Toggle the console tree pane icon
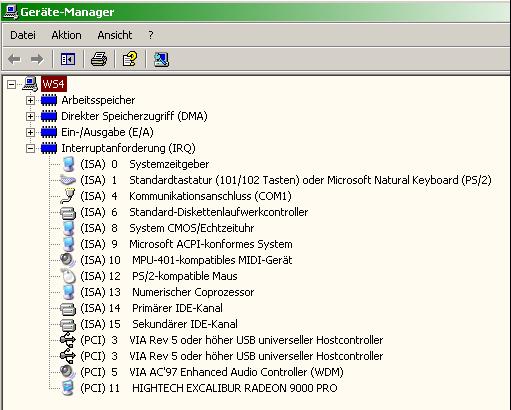This screenshot has width=511, height=410. coord(68,60)
